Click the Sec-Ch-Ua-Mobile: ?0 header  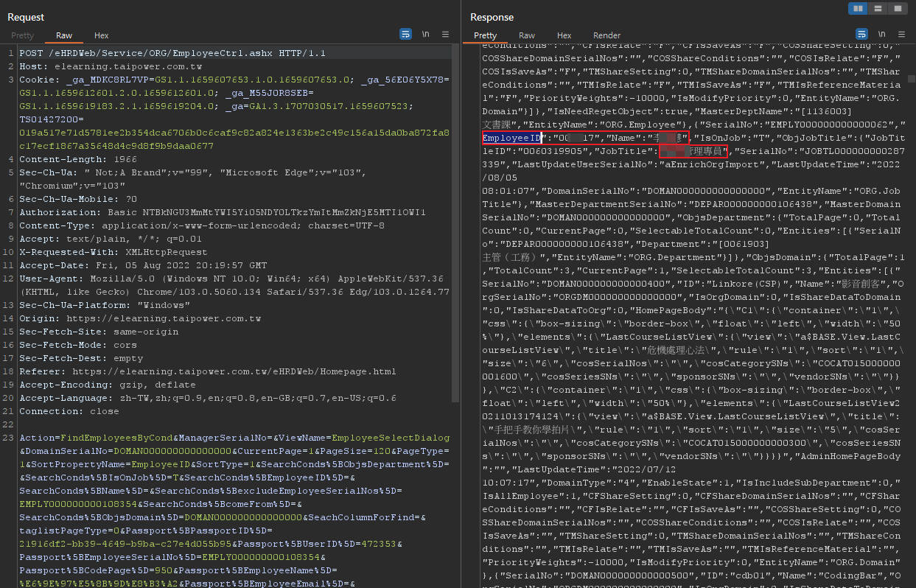pyautogui.click(x=78, y=199)
